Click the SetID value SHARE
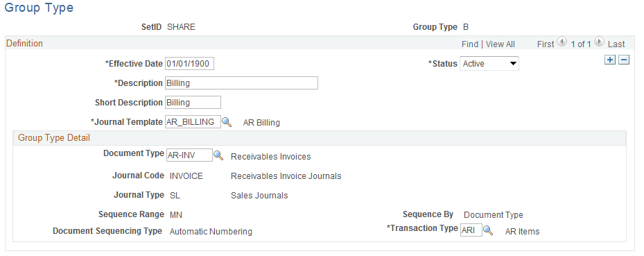 coord(181,27)
